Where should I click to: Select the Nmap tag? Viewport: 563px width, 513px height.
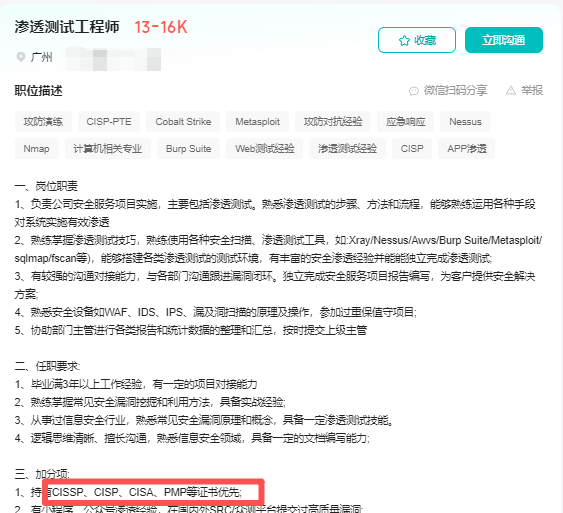pyautogui.click(x=37, y=149)
